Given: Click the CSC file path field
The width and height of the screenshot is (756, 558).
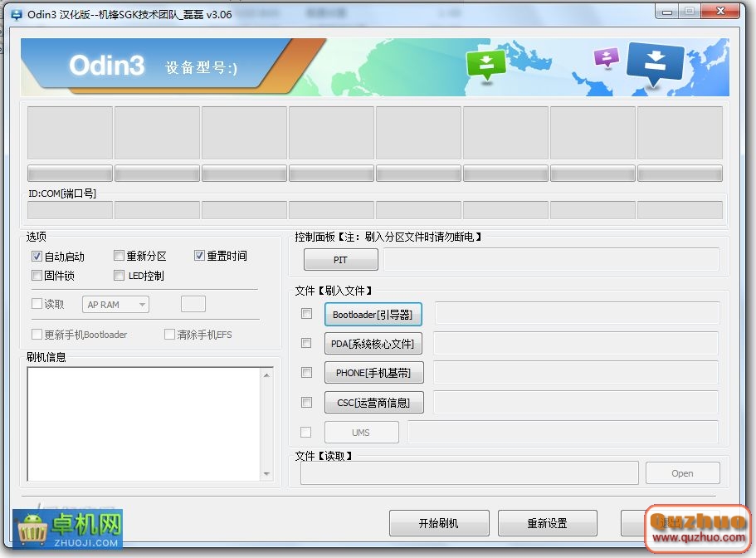Looking at the screenshot, I should 576,402.
